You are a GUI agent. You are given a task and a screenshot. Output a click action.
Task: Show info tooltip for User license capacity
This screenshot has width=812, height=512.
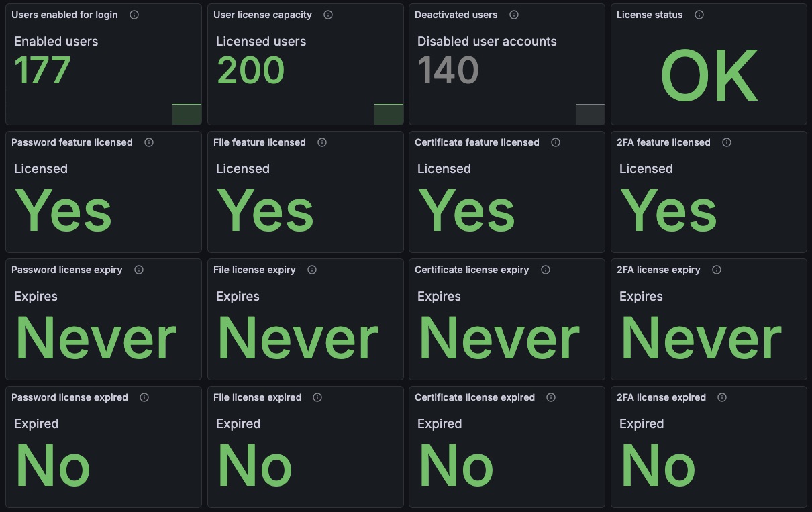coord(328,15)
